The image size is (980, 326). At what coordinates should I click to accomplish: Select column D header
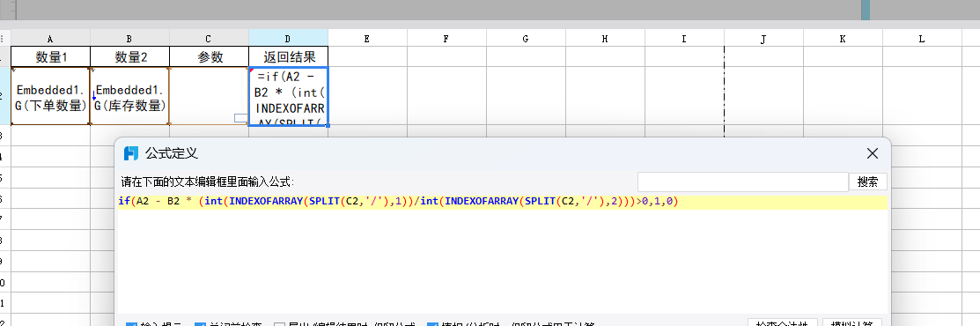click(x=288, y=38)
